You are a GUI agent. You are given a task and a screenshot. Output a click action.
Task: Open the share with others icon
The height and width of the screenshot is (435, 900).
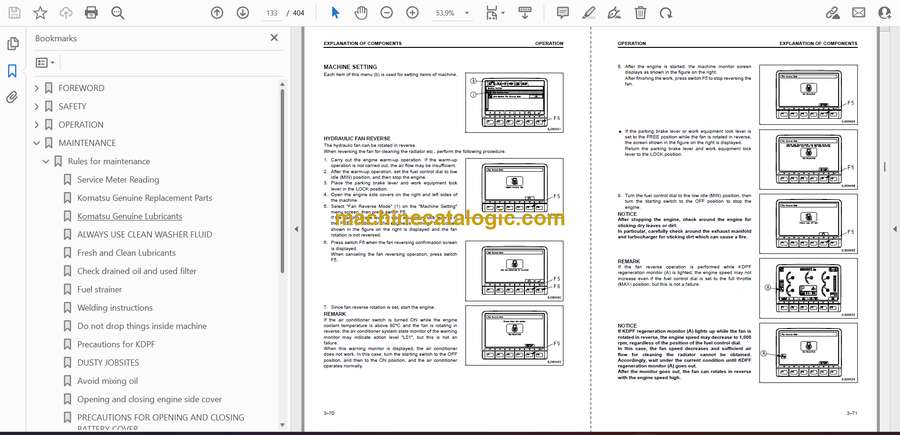pyautogui.click(x=885, y=13)
